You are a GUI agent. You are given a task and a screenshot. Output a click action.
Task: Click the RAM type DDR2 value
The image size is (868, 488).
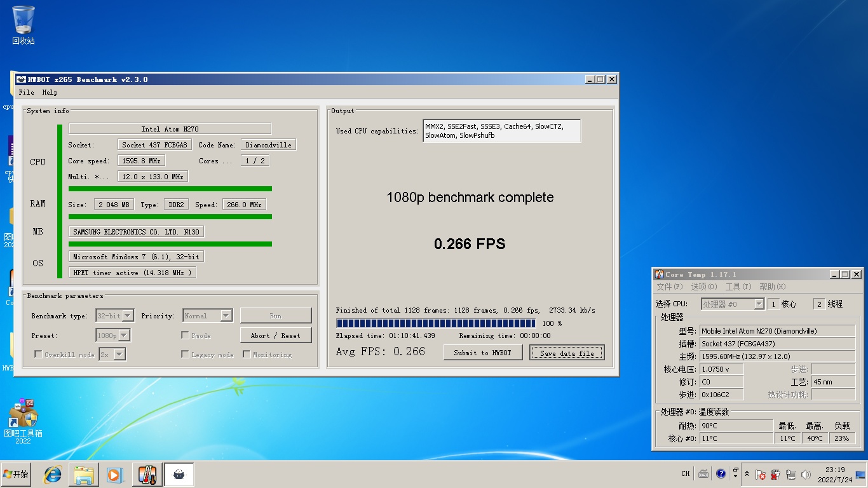[x=175, y=205]
